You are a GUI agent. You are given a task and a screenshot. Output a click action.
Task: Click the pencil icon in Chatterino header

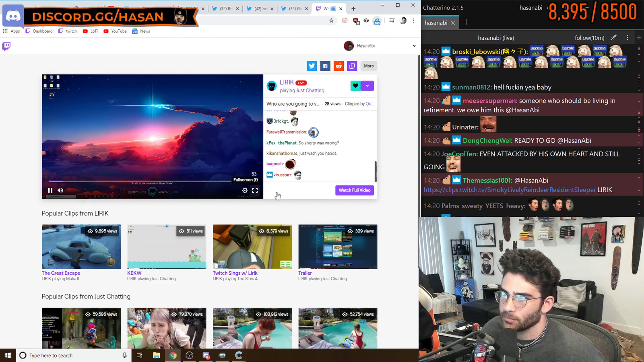613,37
